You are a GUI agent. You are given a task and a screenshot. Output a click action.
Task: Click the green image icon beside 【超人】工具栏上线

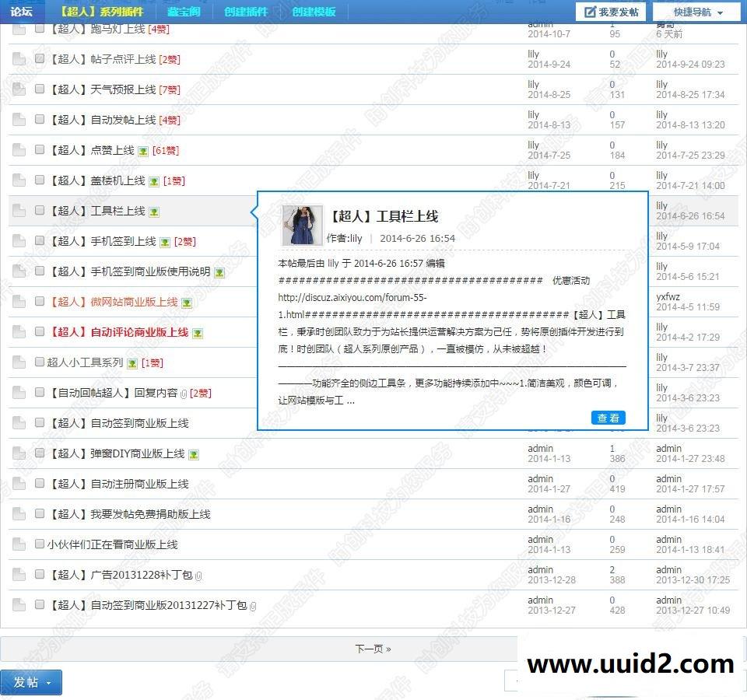pos(153,211)
